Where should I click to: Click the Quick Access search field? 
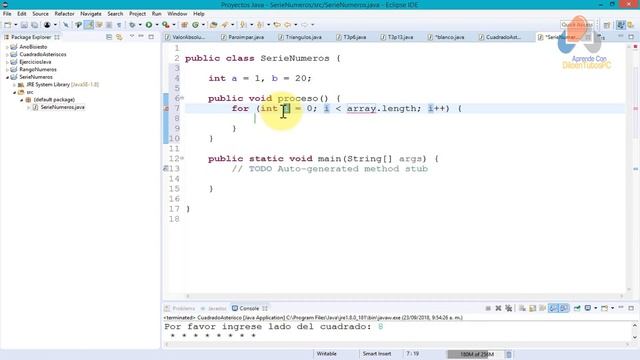[x=577, y=25]
